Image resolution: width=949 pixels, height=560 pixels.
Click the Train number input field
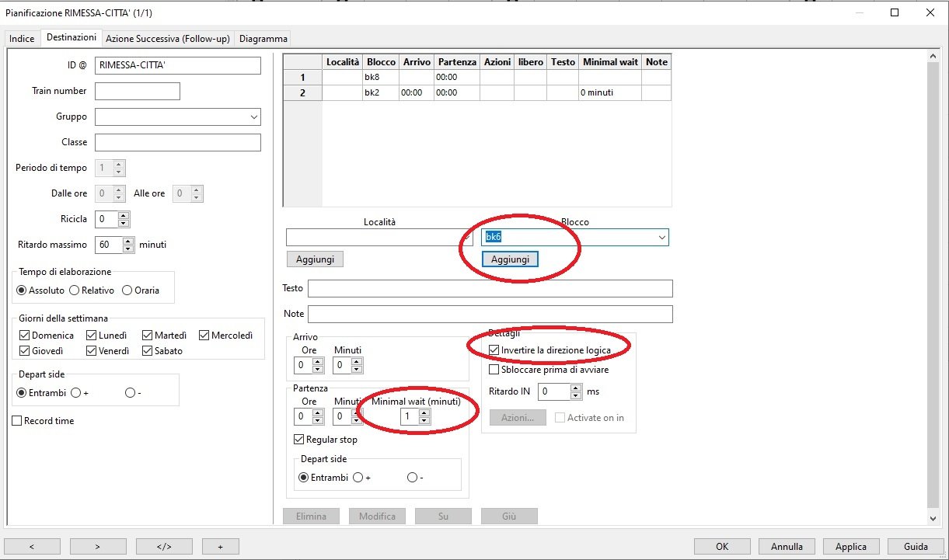(x=138, y=92)
